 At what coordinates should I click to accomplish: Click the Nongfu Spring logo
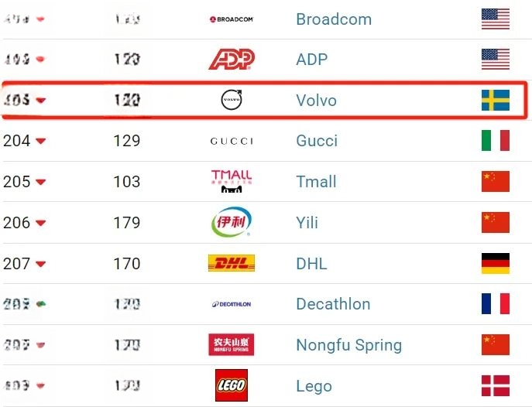(x=232, y=344)
